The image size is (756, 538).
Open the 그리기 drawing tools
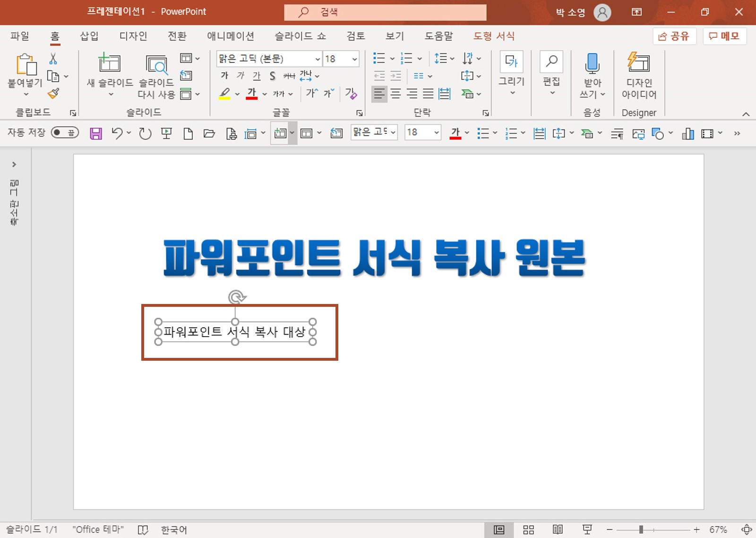[x=512, y=74]
